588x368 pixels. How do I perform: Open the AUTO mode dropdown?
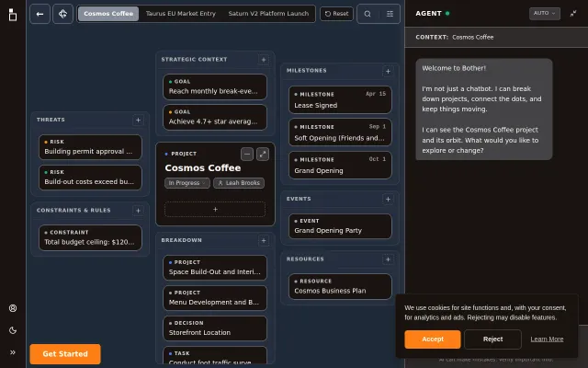[545, 13]
